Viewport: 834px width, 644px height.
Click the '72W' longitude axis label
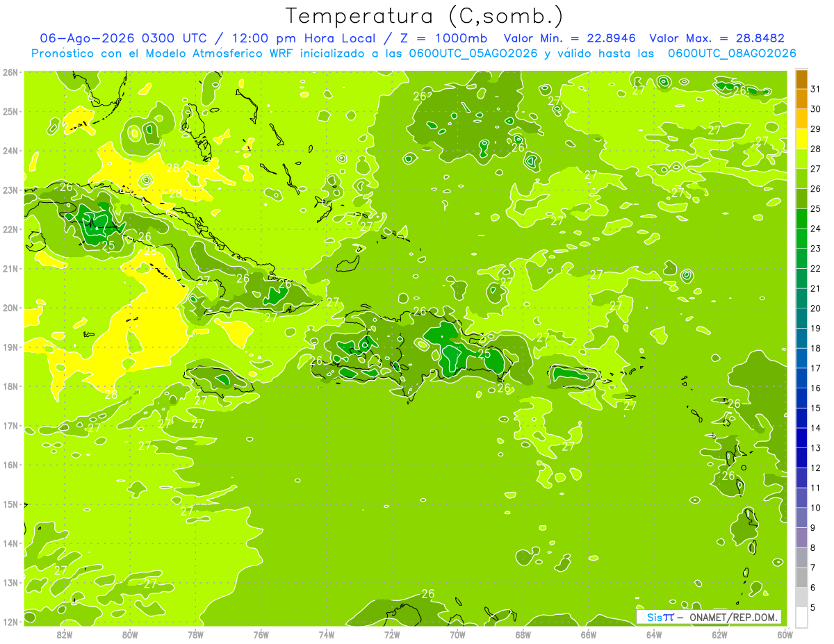[x=392, y=635]
